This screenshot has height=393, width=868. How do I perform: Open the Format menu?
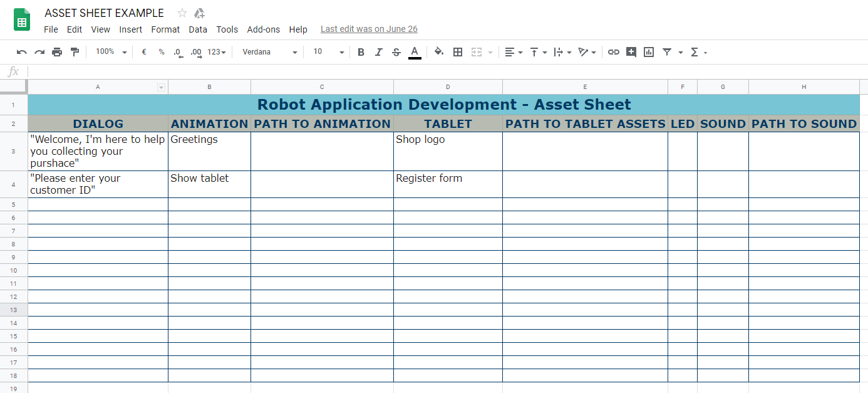[165, 29]
